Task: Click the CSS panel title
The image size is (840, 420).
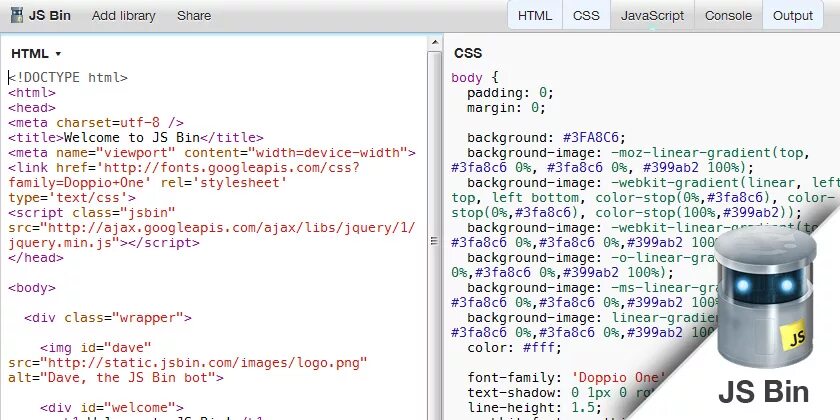Action: click(468, 53)
